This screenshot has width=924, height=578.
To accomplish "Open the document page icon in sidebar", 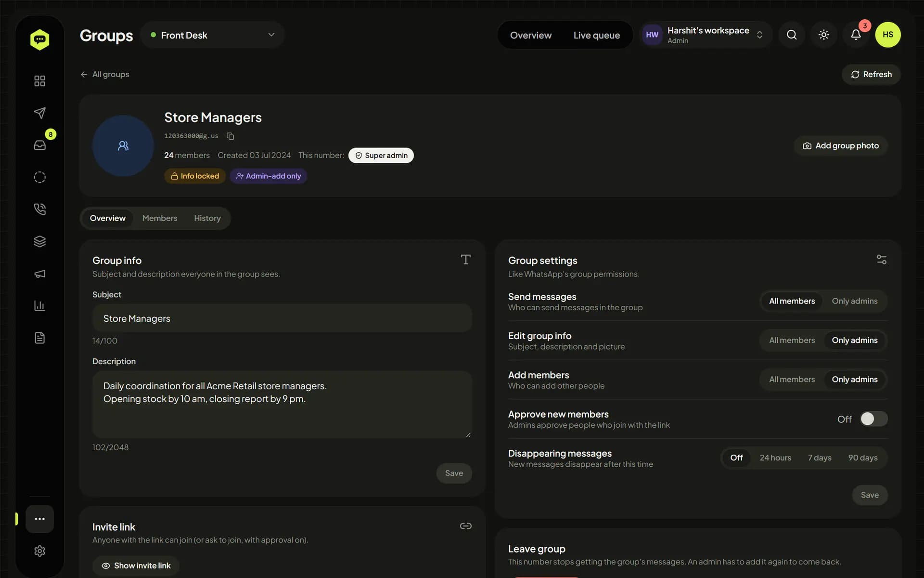I will pyautogui.click(x=39, y=338).
